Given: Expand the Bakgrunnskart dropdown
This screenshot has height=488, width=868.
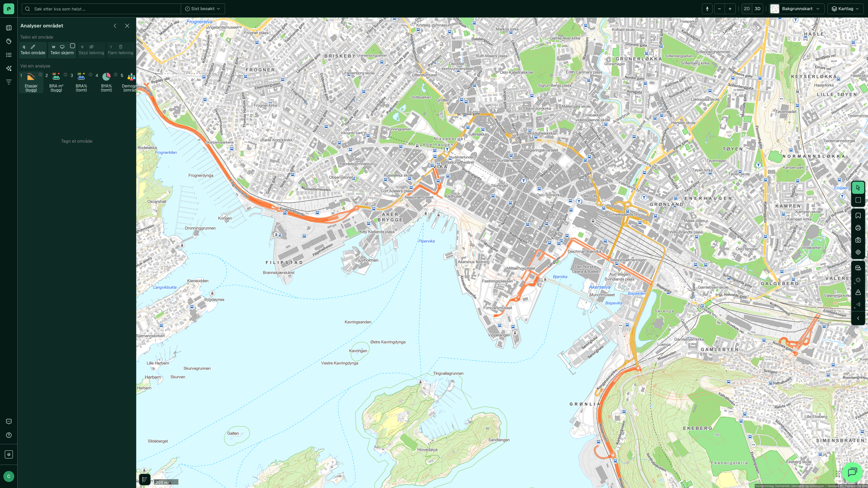Looking at the screenshot, I should 797,9.
